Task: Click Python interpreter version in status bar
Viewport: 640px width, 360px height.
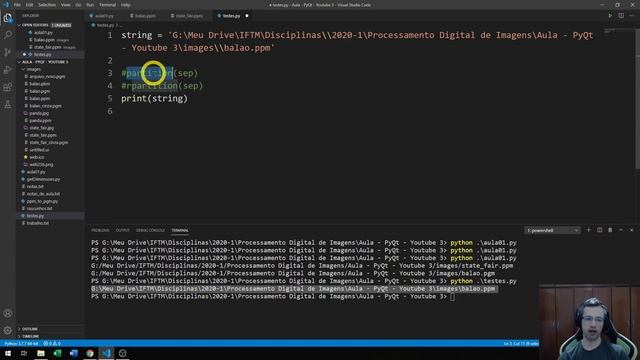Action: click(21, 344)
